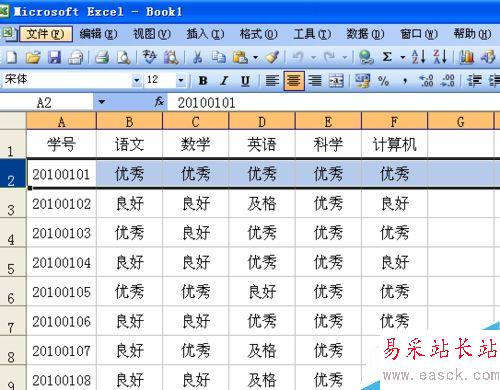Toggle the active Center alignment button
Viewport: 500px width, 390px height.
coord(294,81)
